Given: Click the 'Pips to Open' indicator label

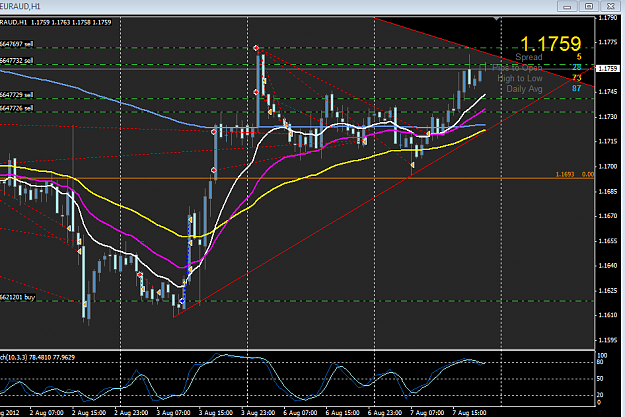Looking at the screenshot, I should point(517,68).
